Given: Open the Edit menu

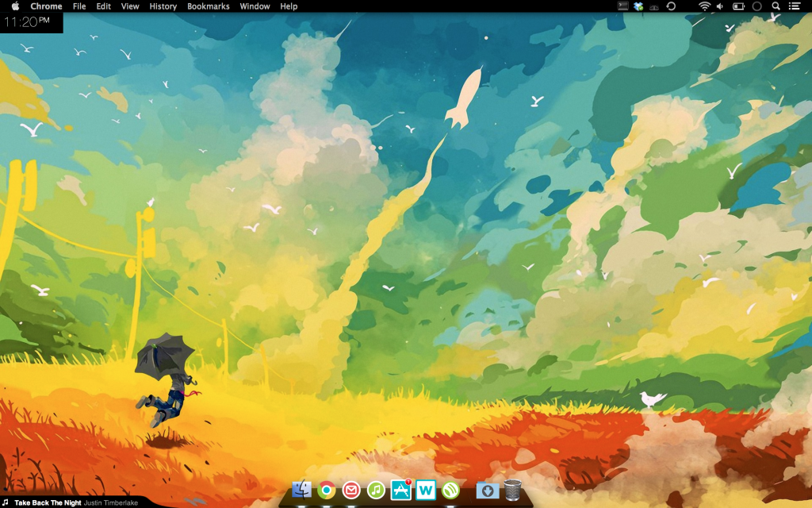Looking at the screenshot, I should coord(104,6).
